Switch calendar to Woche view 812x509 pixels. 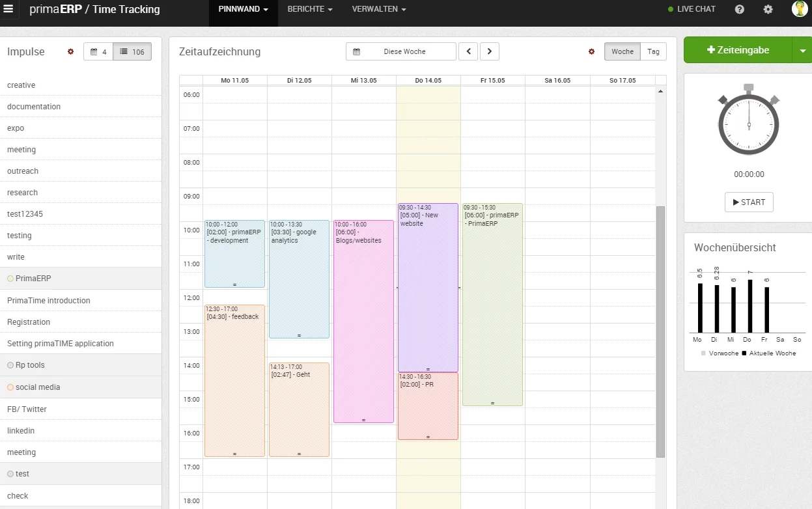click(623, 51)
